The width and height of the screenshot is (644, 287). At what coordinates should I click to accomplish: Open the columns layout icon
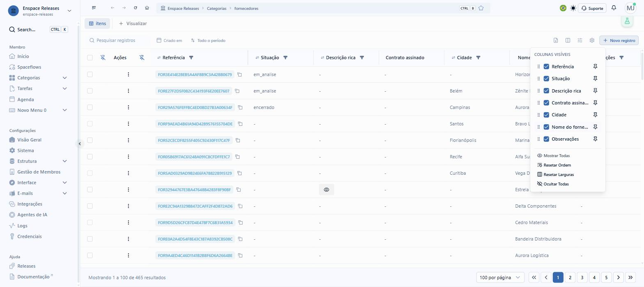568,40
